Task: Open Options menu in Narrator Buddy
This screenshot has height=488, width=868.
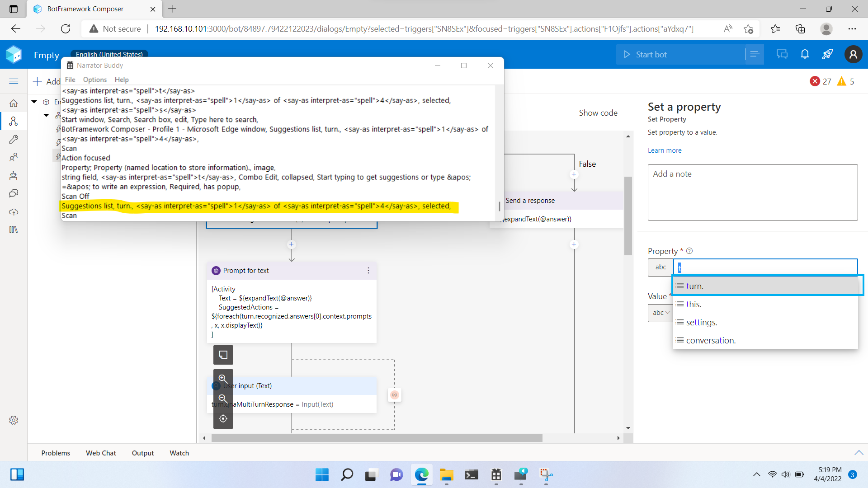Action: point(95,80)
